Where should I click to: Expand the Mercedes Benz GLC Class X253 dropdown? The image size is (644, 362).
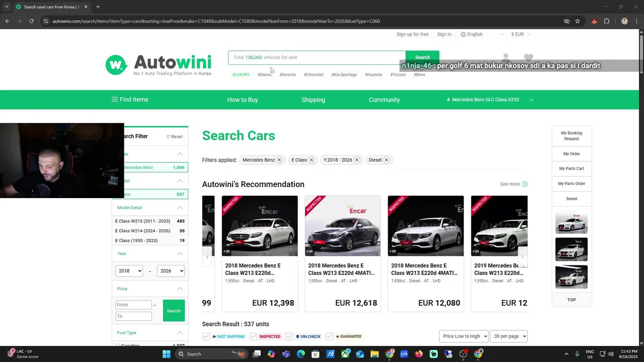[x=531, y=100]
